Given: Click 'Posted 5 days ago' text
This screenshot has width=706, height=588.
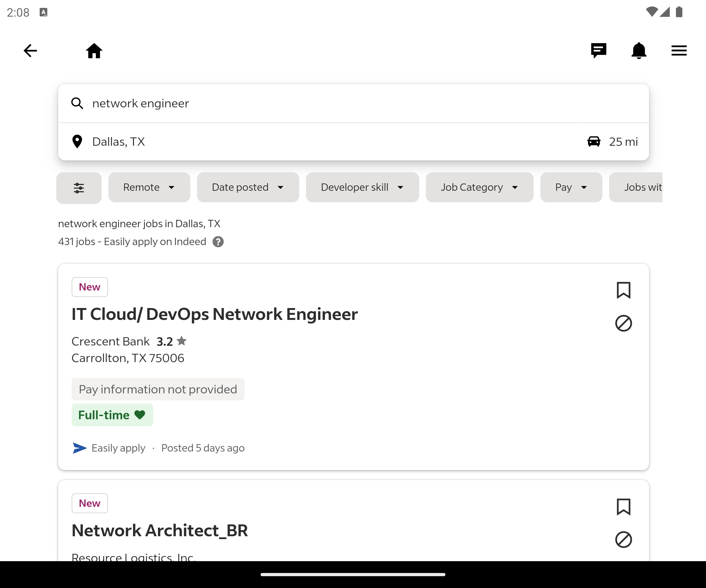Looking at the screenshot, I should (203, 448).
